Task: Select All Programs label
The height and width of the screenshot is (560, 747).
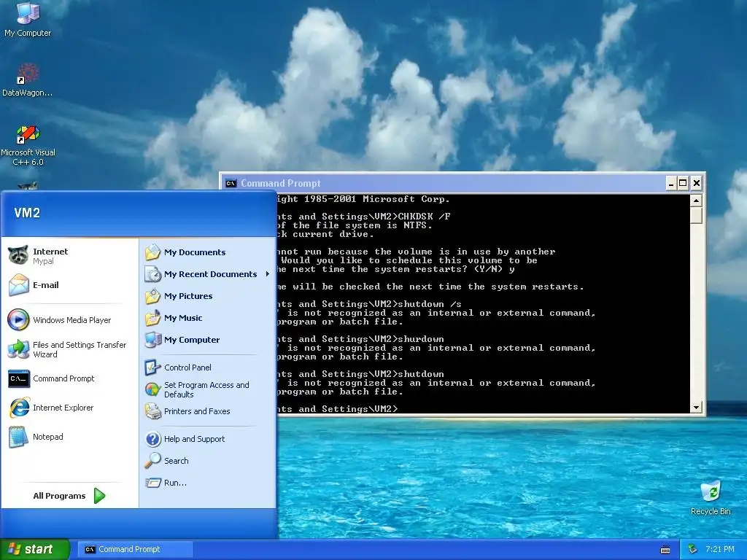Action: coord(59,496)
